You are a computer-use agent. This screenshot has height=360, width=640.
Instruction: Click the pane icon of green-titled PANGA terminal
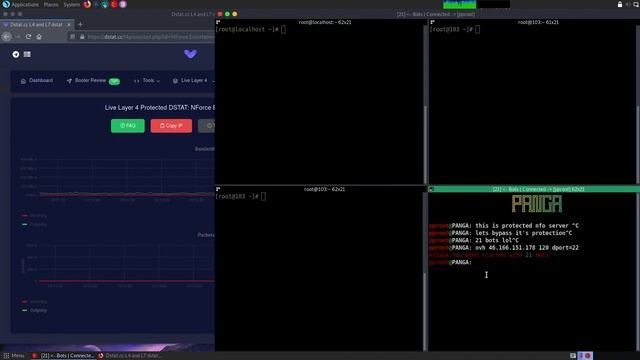[431, 189]
